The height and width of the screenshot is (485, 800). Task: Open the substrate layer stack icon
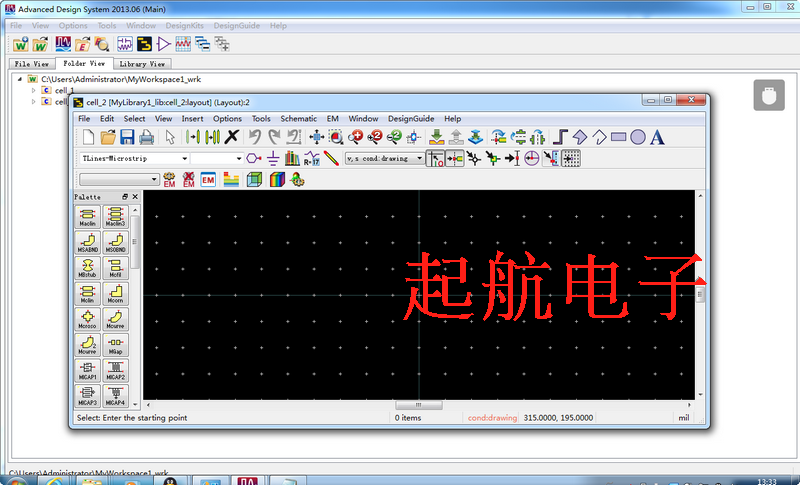[x=231, y=180]
